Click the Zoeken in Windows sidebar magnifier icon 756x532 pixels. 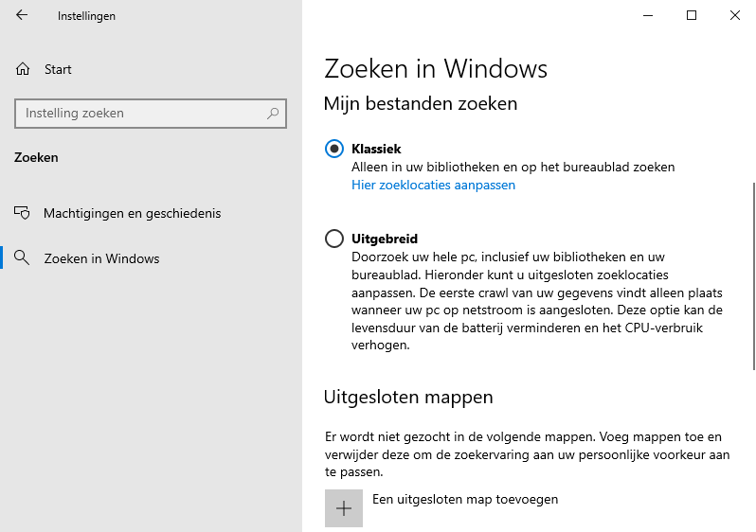[x=24, y=258]
